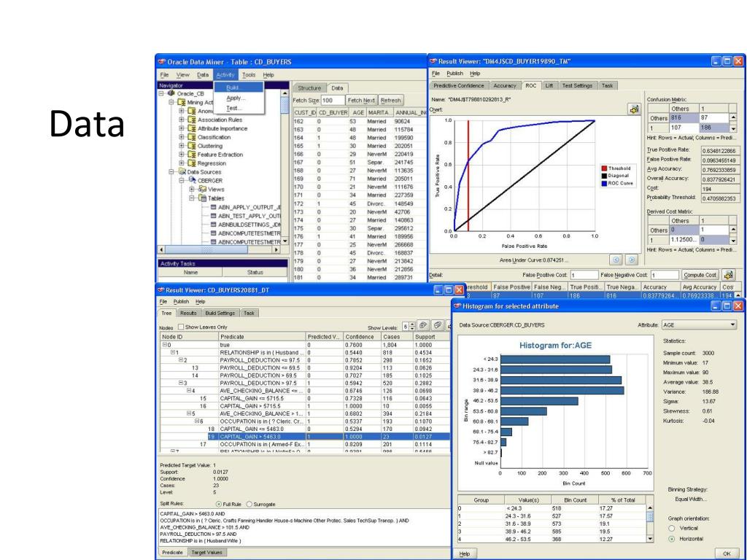The height and width of the screenshot is (560, 747).
Task: Click the ROC Result Viewer title bar icon
Action: click(433, 61)
